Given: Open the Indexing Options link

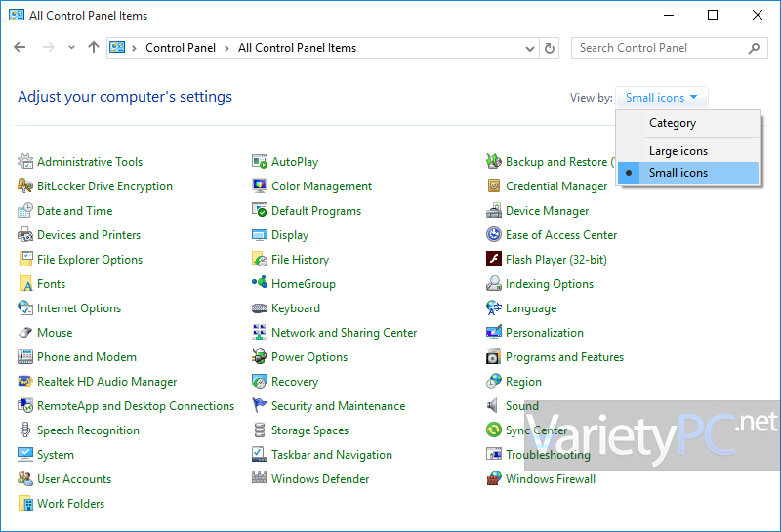Looking at the screenshot, I should point(550,283).
